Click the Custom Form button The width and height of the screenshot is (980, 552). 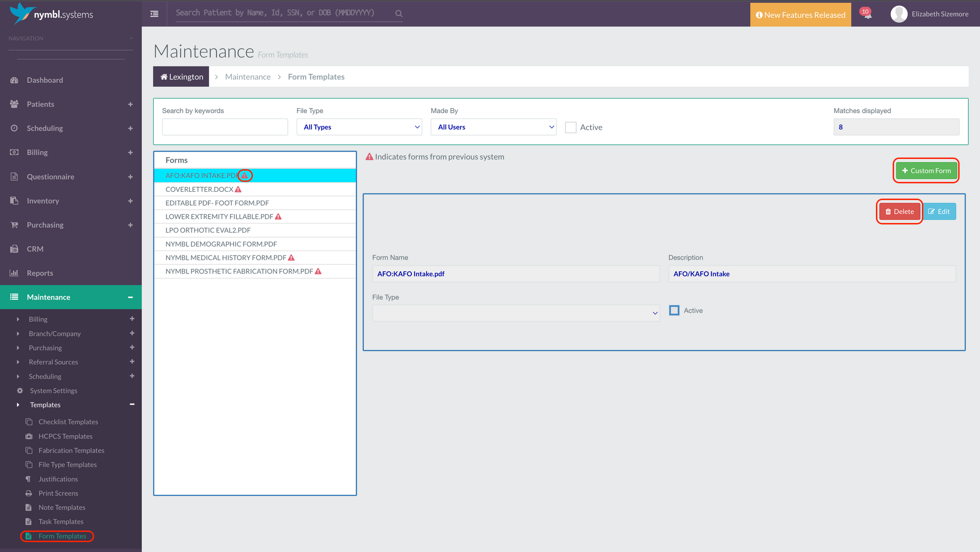click(926, 170)
